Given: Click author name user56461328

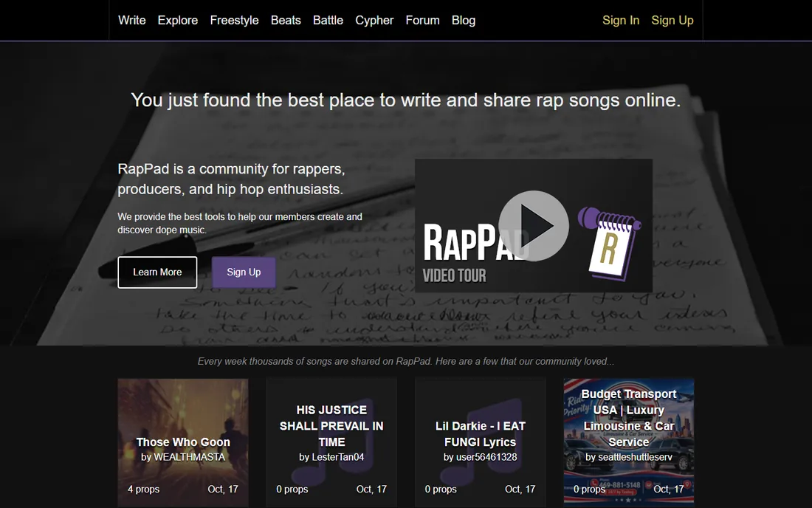Looking at the screenshot, I should [x=486, y=457].
